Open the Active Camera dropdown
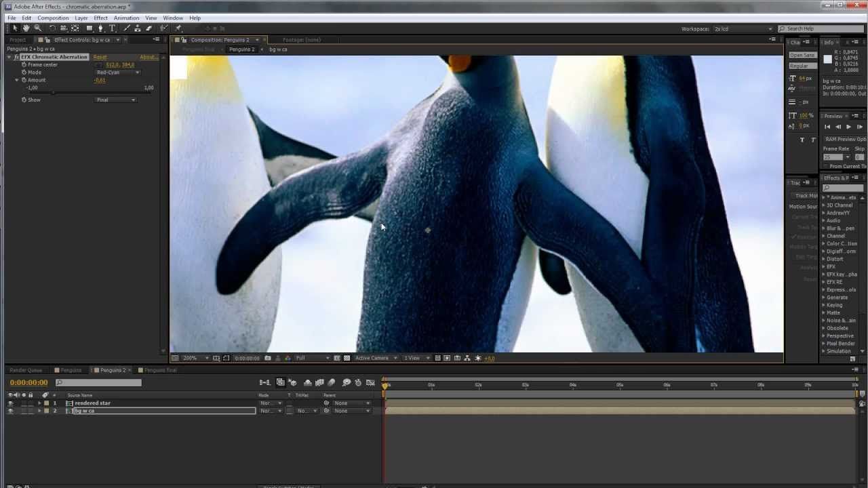The height and width of the screenshot is (488, 868). coord(376,358)
